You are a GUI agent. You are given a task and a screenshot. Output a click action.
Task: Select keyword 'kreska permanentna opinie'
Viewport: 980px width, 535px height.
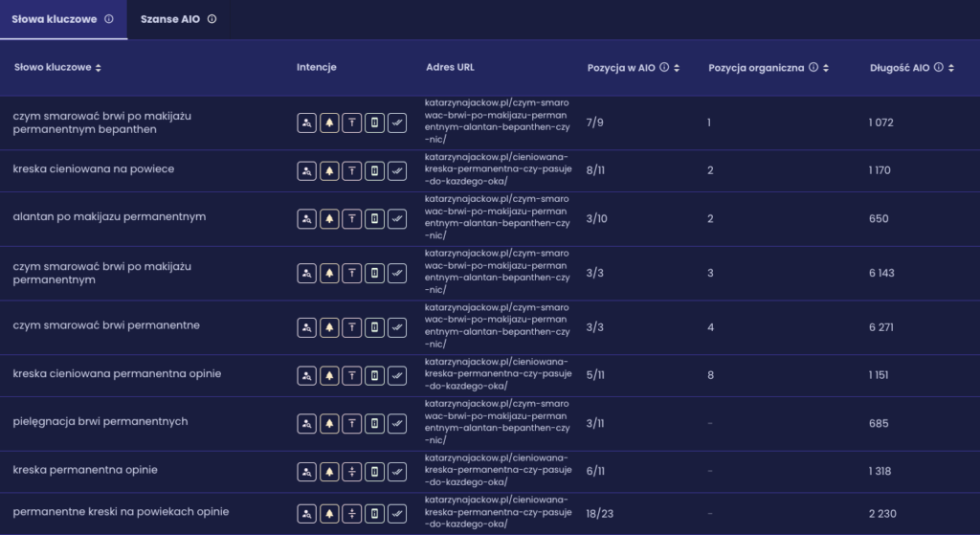coord(85,470)
